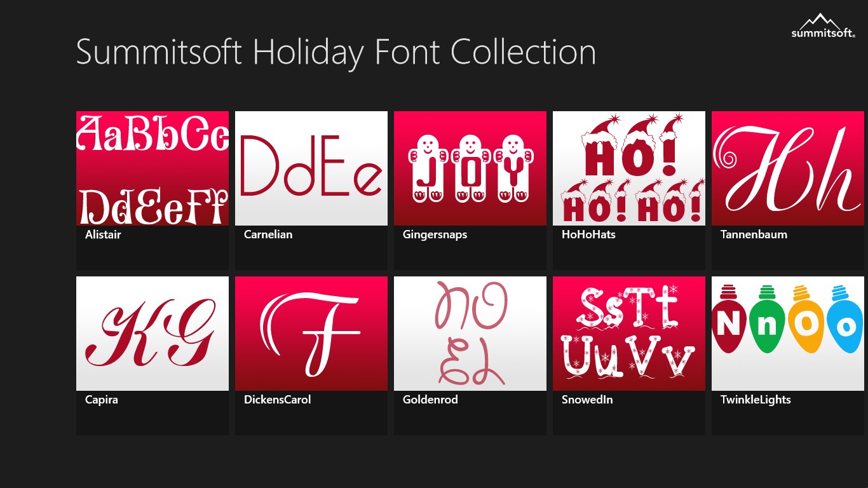Open the SnowedIn font preview image

tap(629, 334)
